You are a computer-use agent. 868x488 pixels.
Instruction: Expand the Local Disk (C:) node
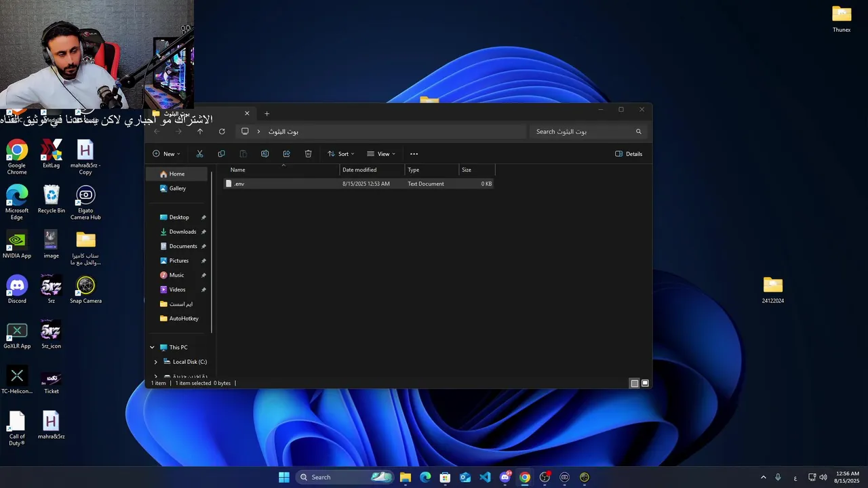pos(155,362)
